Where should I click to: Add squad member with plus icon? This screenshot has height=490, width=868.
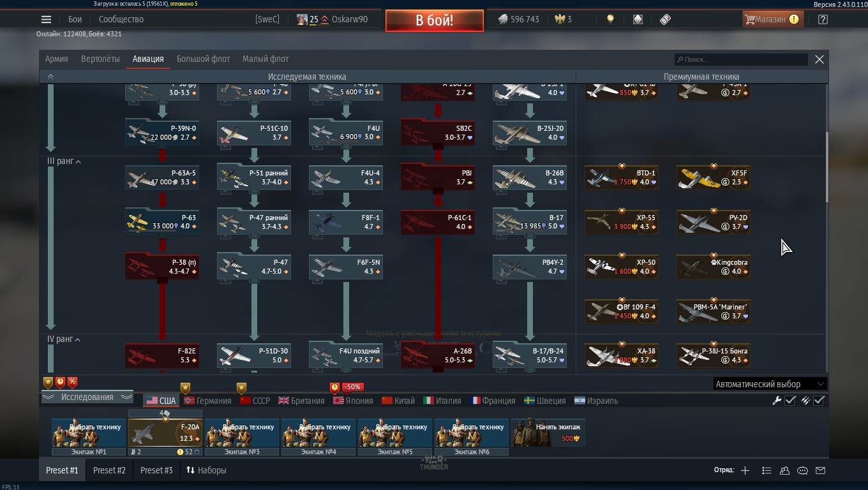(745, 470)
